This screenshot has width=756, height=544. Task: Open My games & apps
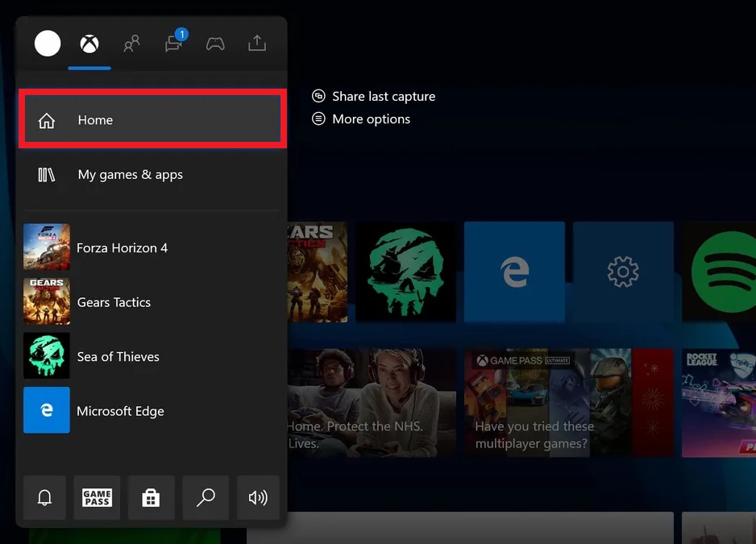(152, 175)
